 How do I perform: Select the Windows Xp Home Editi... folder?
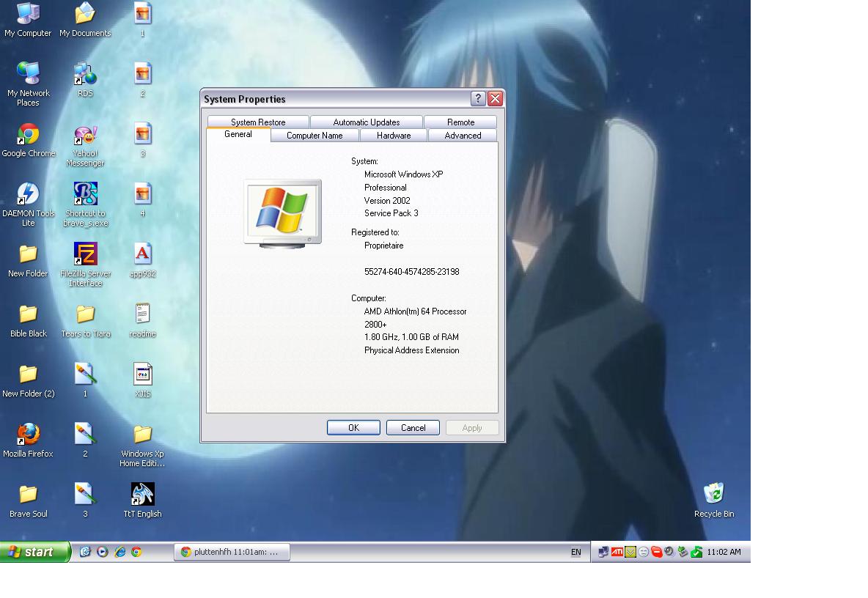click(x=142, y=446)
